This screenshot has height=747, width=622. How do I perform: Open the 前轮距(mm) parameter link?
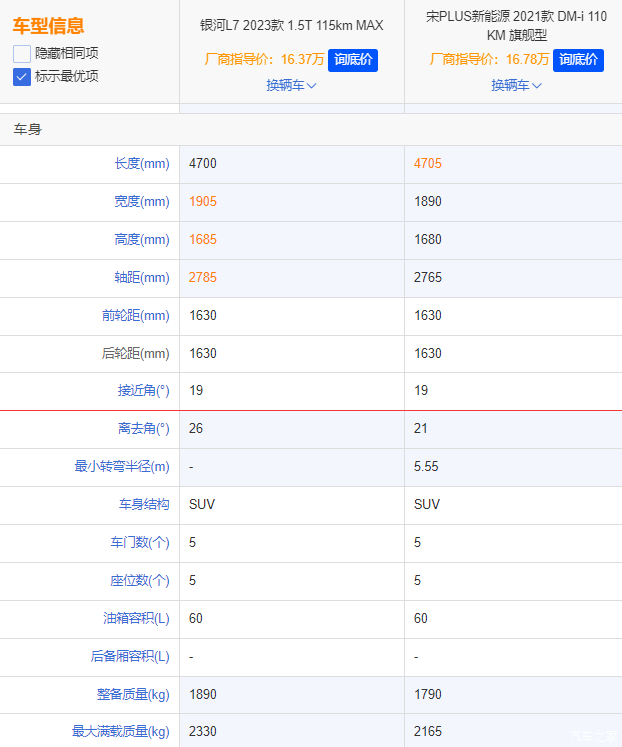(135, 316)
